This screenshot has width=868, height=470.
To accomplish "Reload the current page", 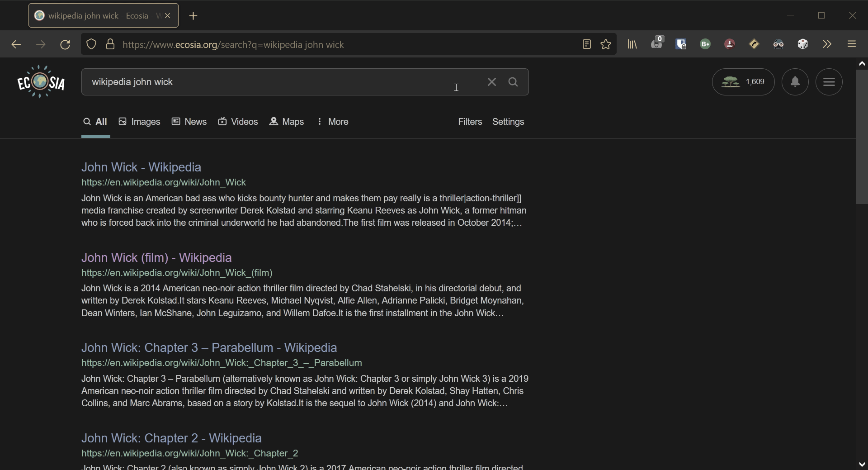I will 66,45.
